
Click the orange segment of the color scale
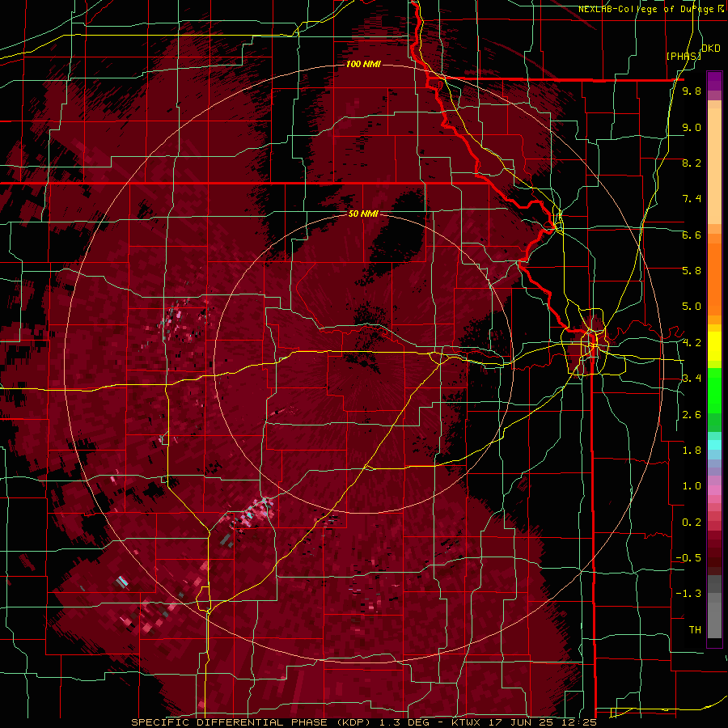(714, 278)
